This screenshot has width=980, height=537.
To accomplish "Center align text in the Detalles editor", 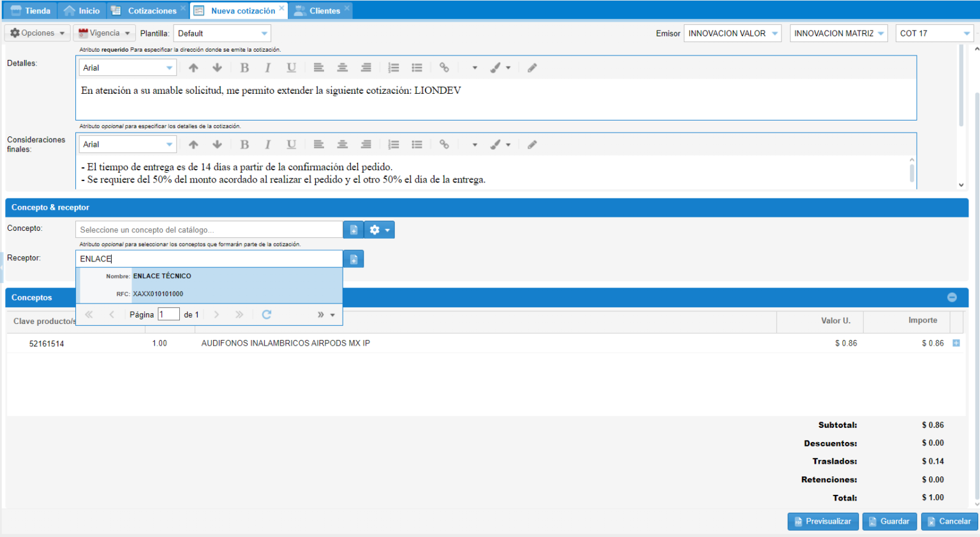I will (x=343, y=68).
